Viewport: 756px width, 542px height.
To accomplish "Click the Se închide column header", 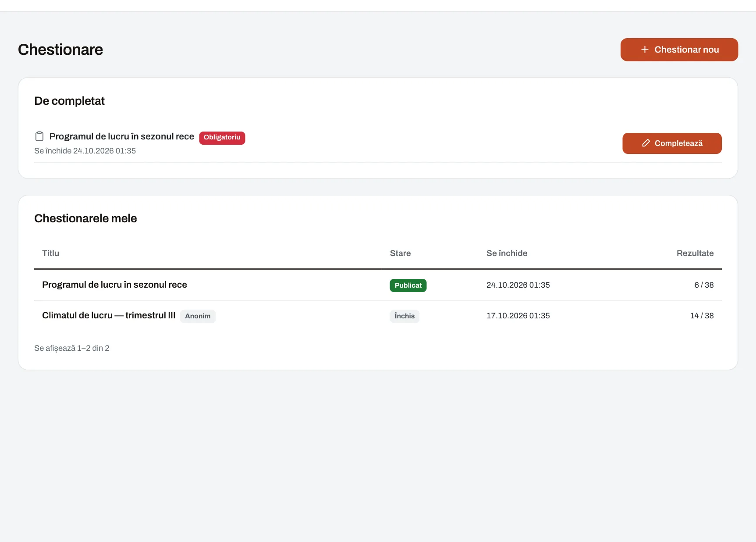I will pyautogui.click(x=507, y=253).
